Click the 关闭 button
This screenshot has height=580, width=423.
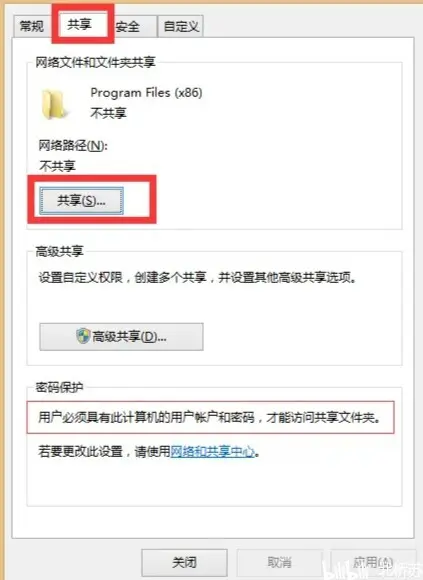pyautogui.click(x=184, y=562)
